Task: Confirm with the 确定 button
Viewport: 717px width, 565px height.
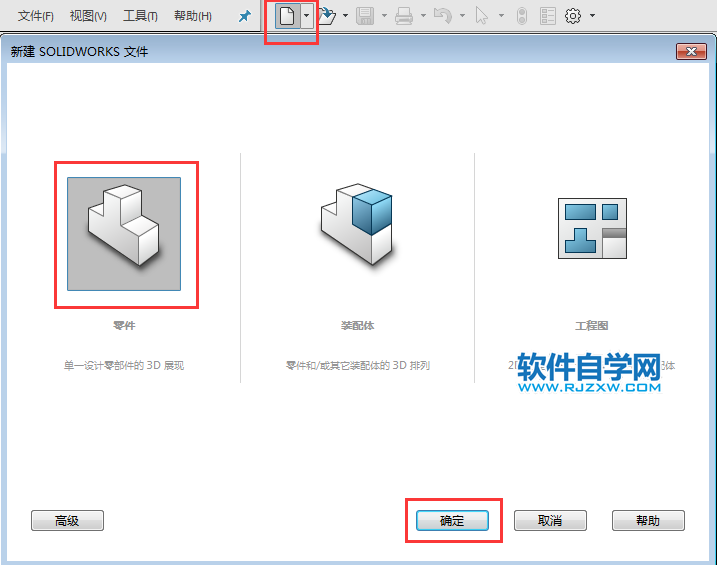Action: [x=452, y=521]
